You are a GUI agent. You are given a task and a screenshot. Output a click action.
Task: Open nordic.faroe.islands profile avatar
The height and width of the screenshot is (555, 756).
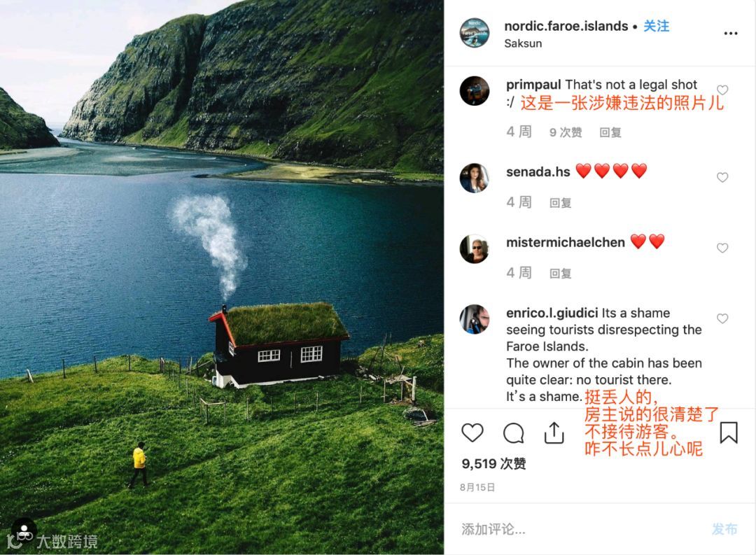(x=475, y=34)
